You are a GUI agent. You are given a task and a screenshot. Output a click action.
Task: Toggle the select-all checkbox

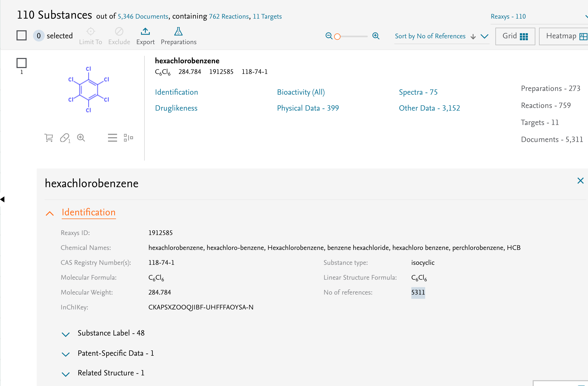point(22,35)
